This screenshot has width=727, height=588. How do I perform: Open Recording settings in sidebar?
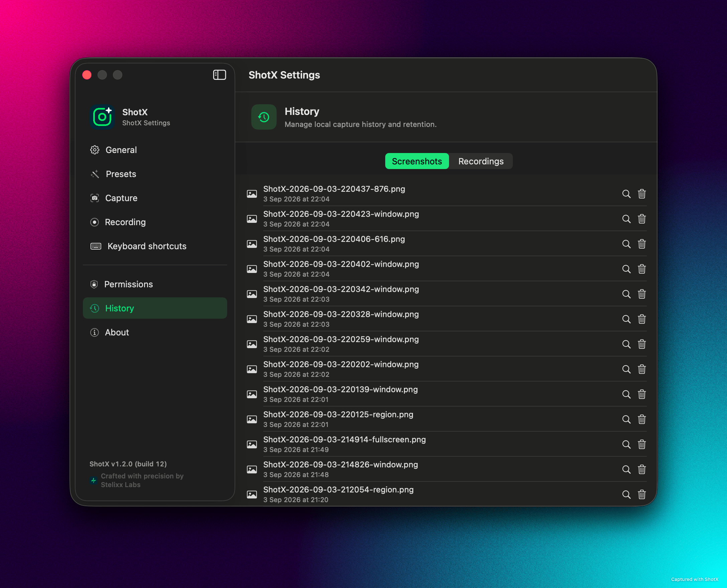[x=155, y=222]
